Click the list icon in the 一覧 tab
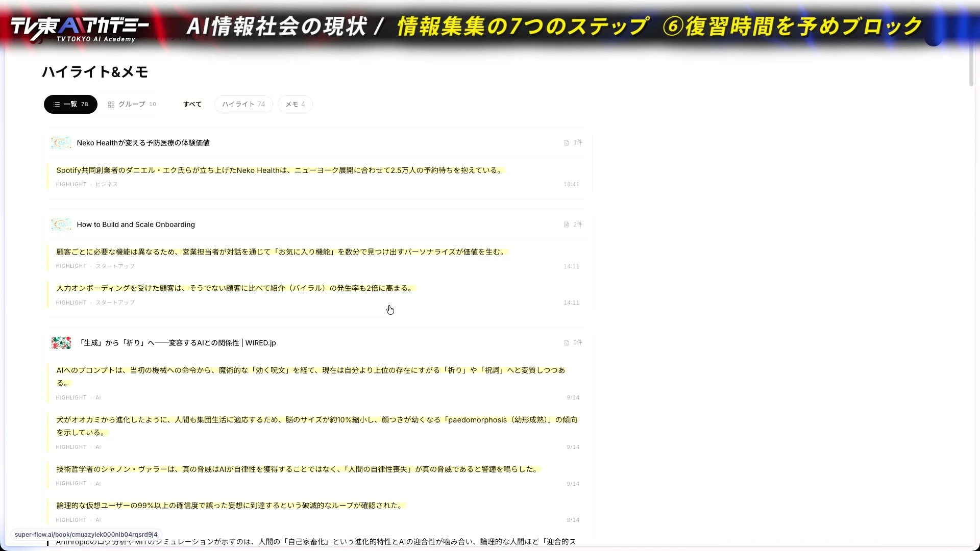Image resolution: width=980 pixels, height=551 pixels. tap(57, 105)
